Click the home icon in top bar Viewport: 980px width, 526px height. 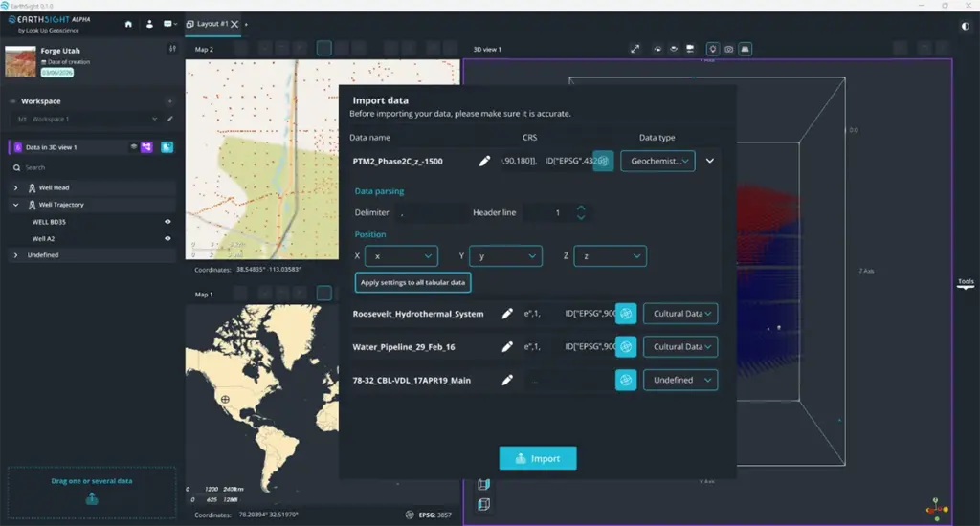[x=128, y=24]
